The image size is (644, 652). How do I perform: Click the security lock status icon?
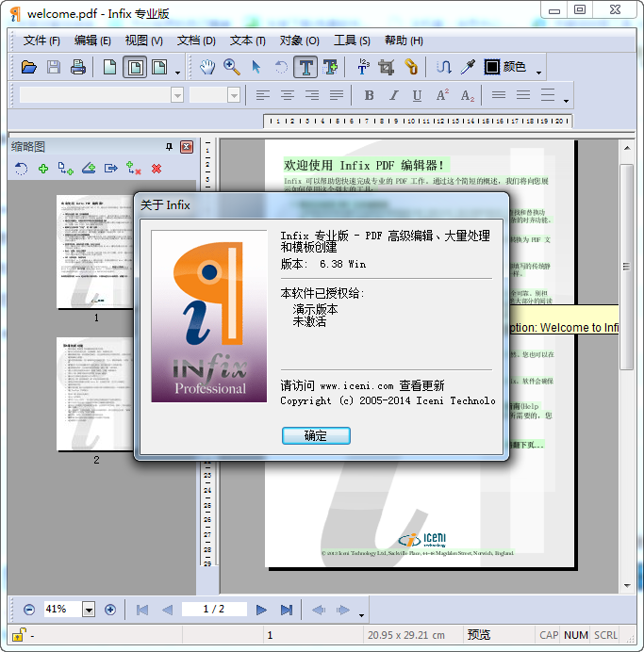[x=19, y=634]
